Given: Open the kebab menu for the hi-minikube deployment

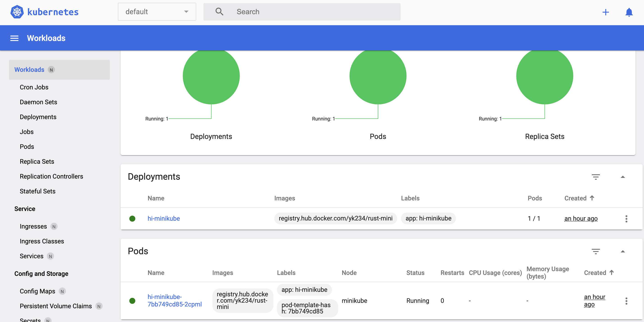Looking at the screenshot, I should coord(626,218).
